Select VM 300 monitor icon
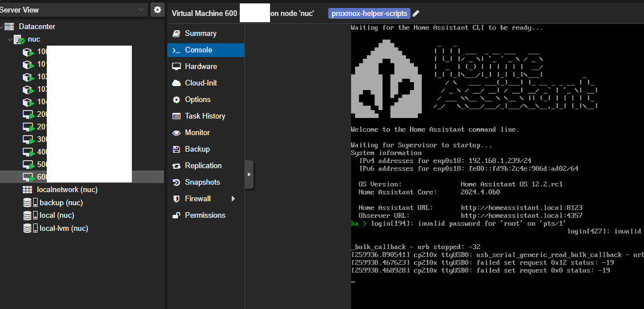Screen dimensions: 644x309 (28, 140)
